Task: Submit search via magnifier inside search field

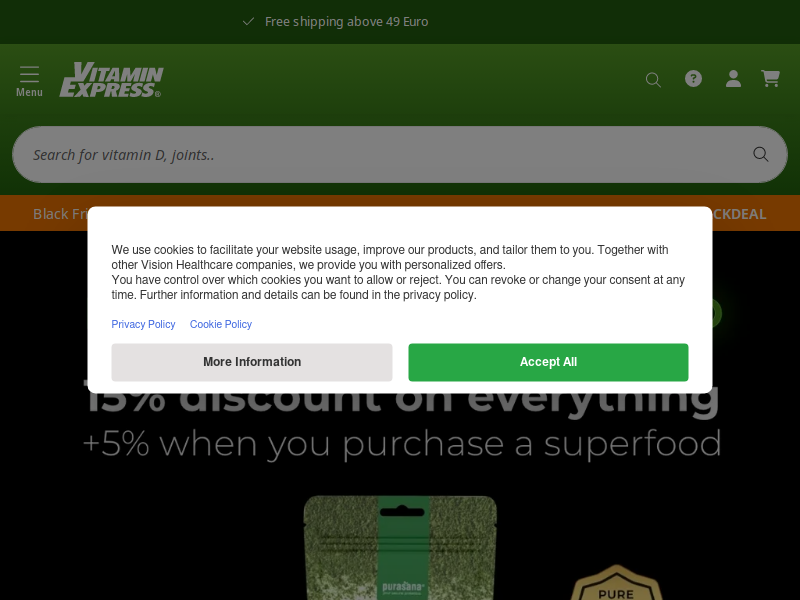Action: pyautogui.click(x=761, y=154)
